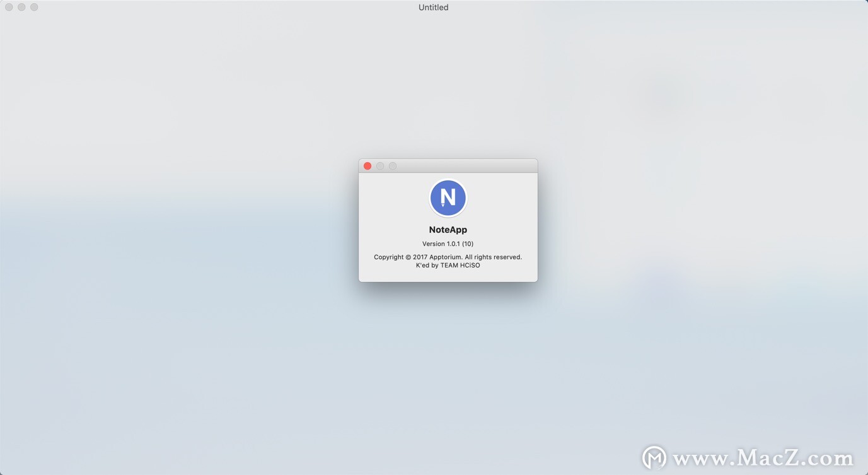Click the K'ed by TEAM HCiSO text
868x475 pixels.
point(448,266)
